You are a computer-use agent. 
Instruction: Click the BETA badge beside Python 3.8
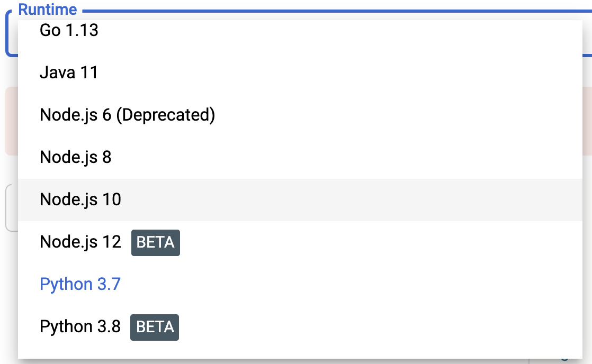point(155,327)
